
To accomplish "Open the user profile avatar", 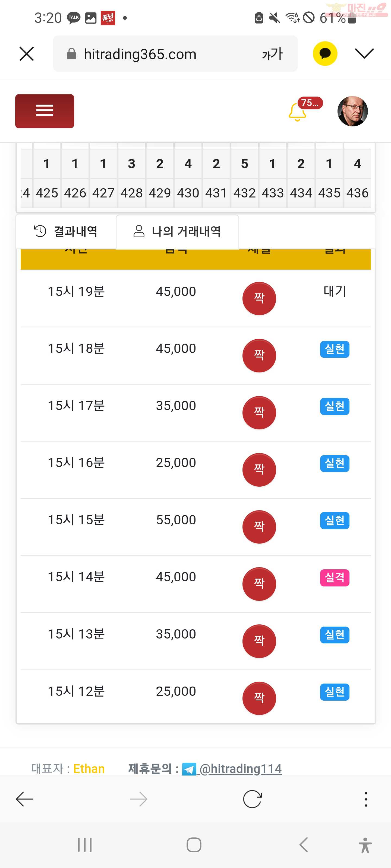I will pyautogui.click(x=352, y=111).
